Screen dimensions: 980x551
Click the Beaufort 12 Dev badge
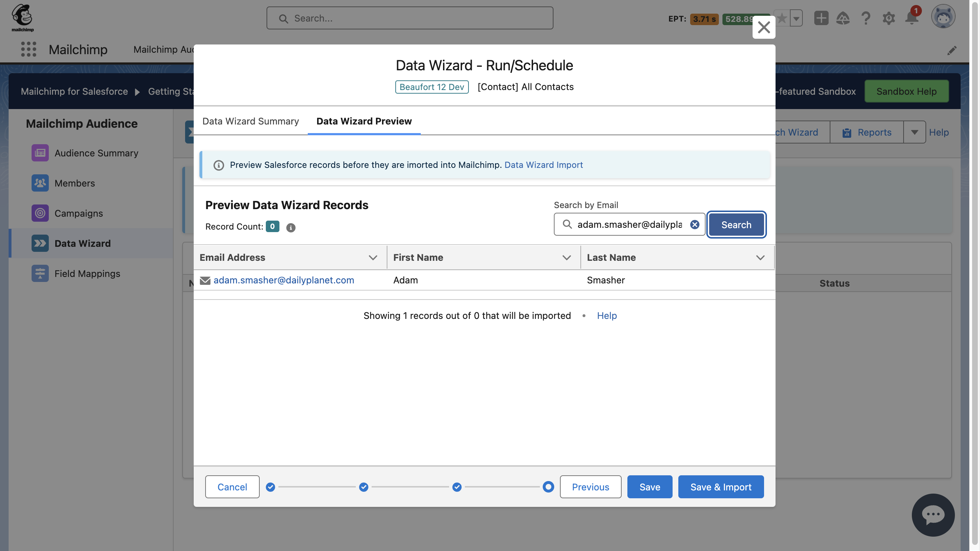[432, 87]
